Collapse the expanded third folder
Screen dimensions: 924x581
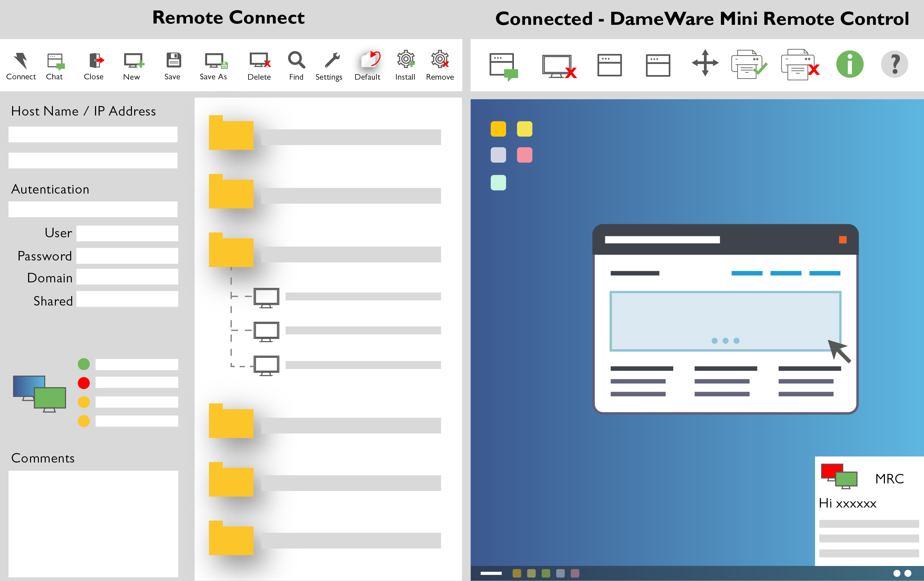[x=231, y=250]
